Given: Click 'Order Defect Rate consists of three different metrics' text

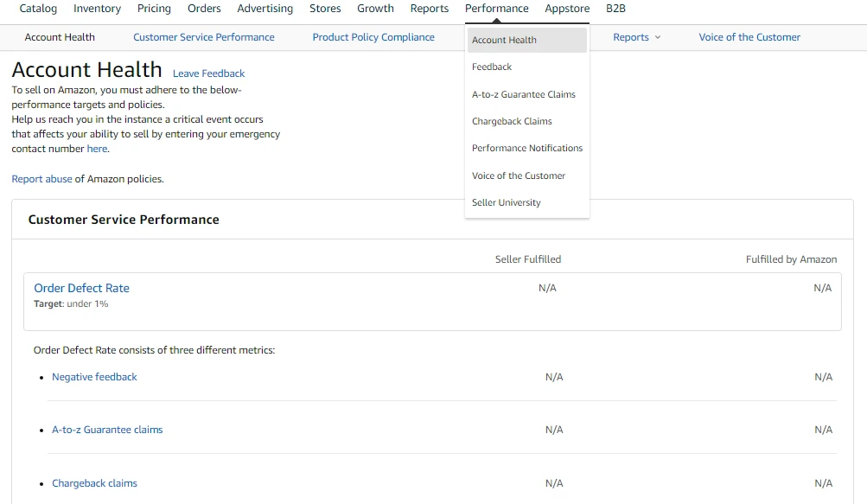Looking at the screenshot, I should [154, 350].
